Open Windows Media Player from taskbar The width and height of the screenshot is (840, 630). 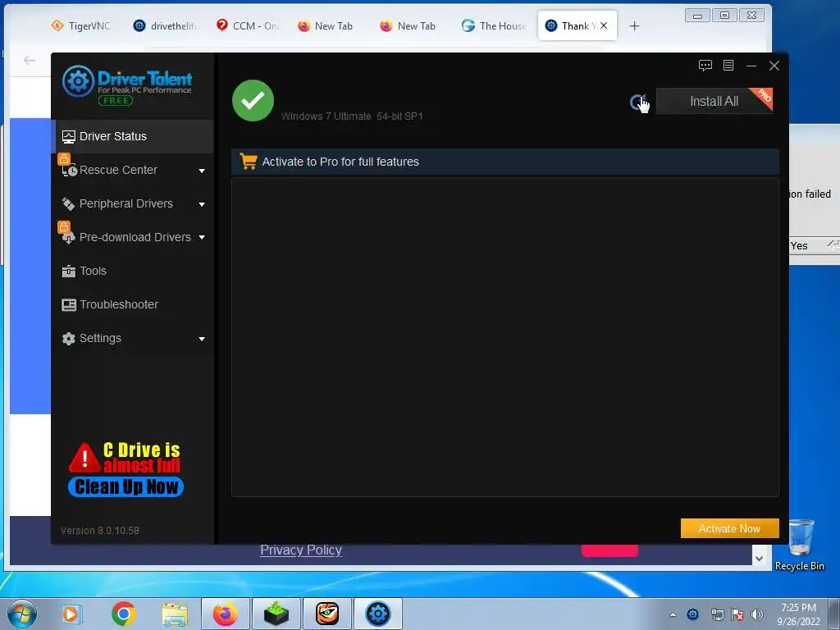point(71,614)
